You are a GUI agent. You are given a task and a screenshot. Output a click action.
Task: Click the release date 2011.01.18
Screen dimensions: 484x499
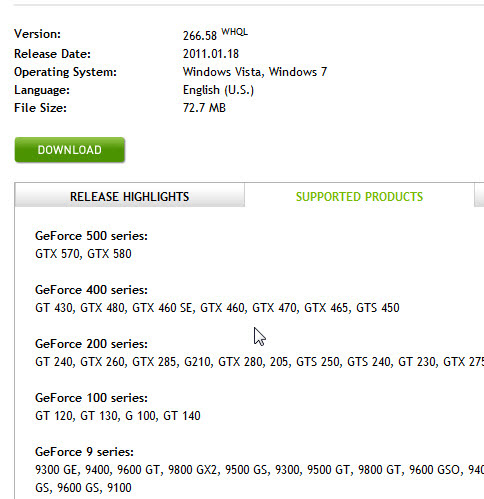211,54
